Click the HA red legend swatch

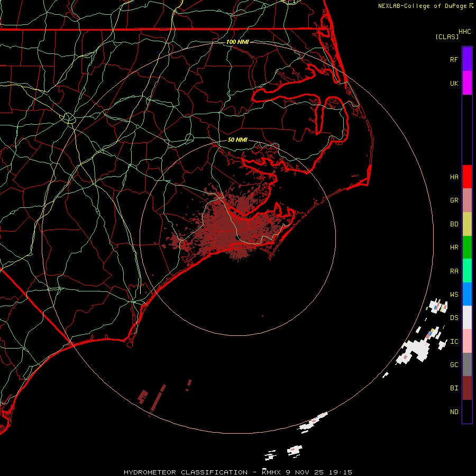pos(467,177)
